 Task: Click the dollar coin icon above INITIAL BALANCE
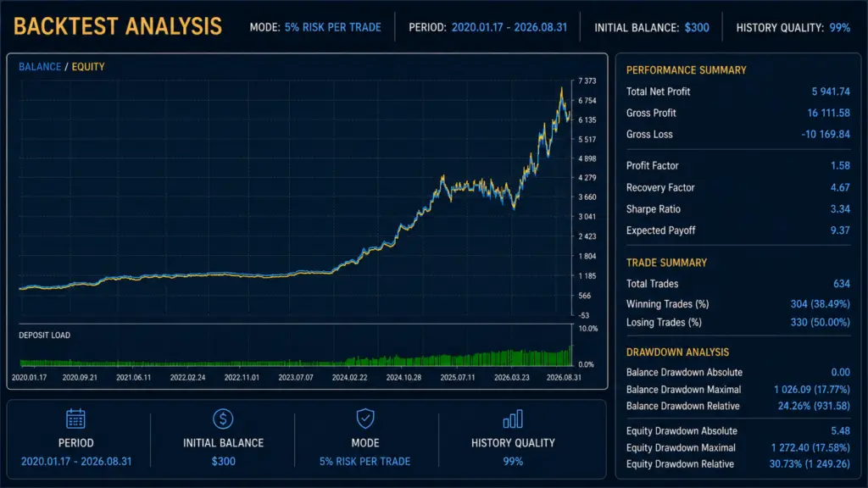coord(223,419)
